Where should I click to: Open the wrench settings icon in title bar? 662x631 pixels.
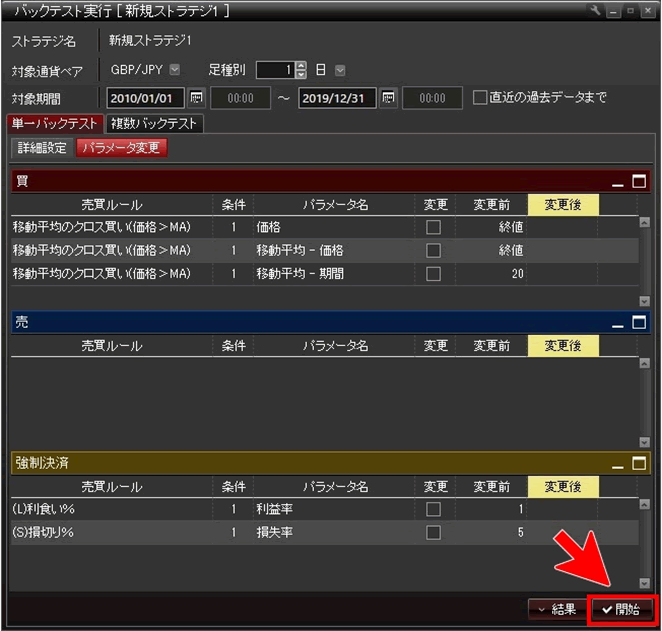(595, 10)
